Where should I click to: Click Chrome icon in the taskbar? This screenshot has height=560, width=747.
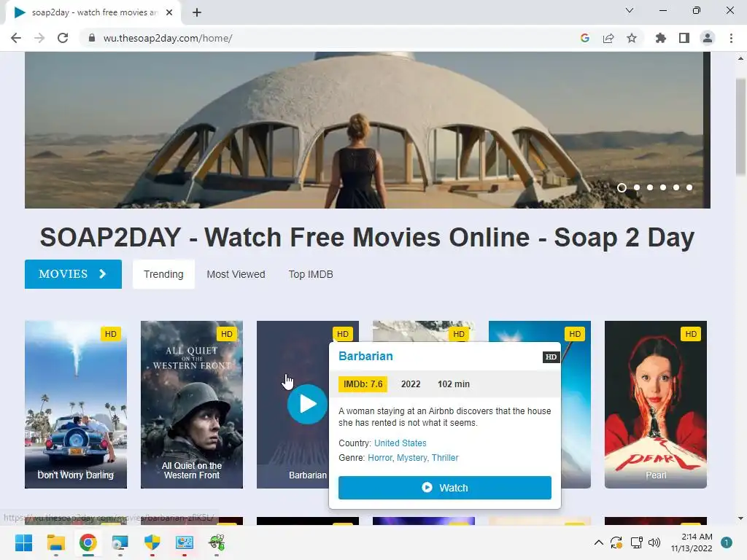pyautogui.click(x=88, y=542)
